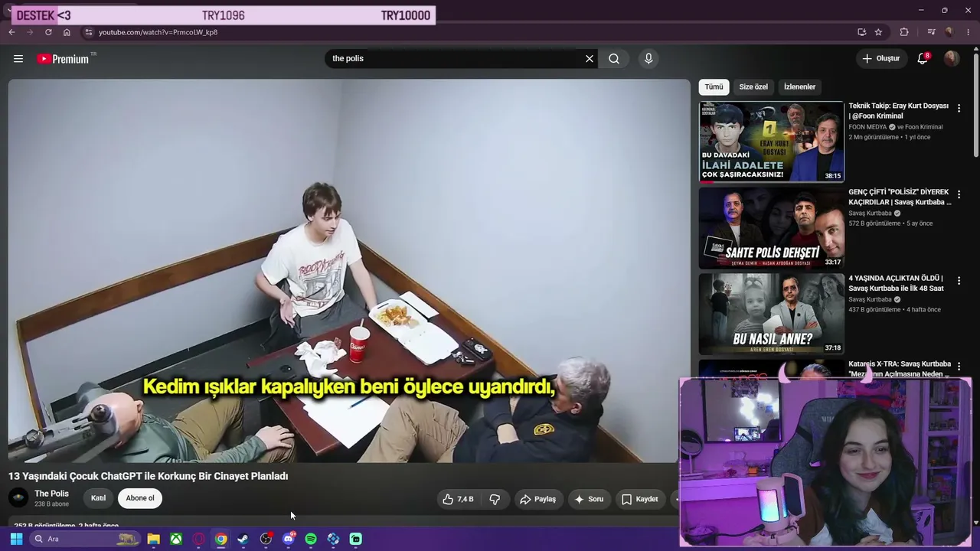Open Chrome three-dot menu
The width and height of the screenshot is (980, 551).
click(968, 32)
